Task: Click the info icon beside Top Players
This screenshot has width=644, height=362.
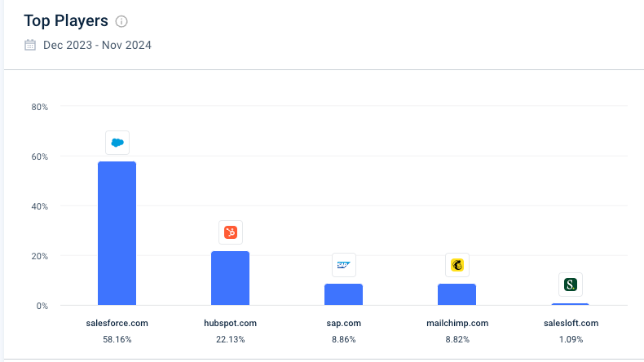Action: coord(121,21)
